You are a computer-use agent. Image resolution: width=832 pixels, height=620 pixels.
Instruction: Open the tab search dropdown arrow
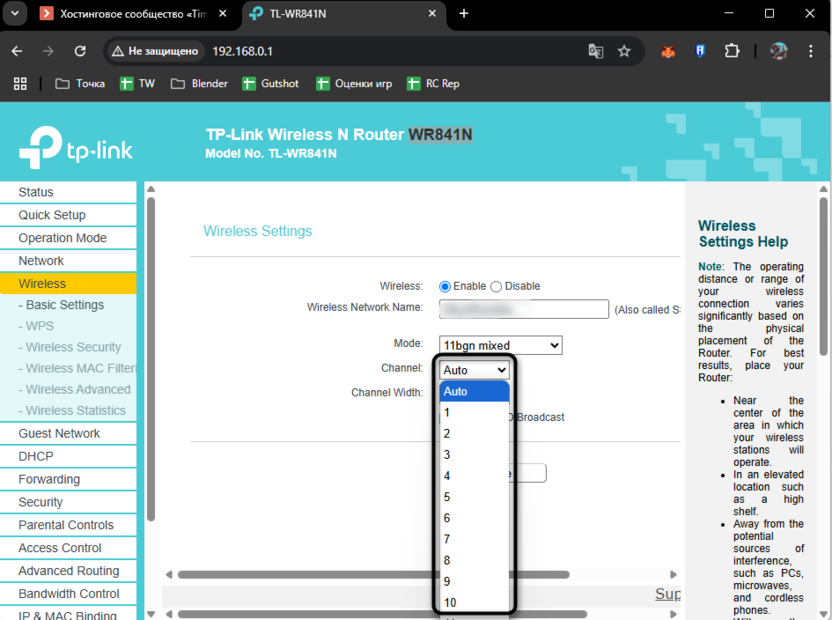coord(15,13)
